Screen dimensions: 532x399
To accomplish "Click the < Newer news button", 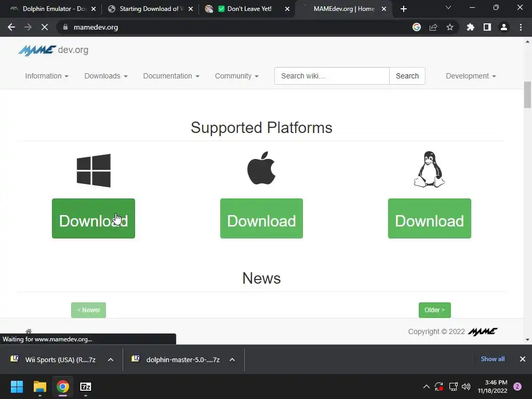I will click(88, 310).
